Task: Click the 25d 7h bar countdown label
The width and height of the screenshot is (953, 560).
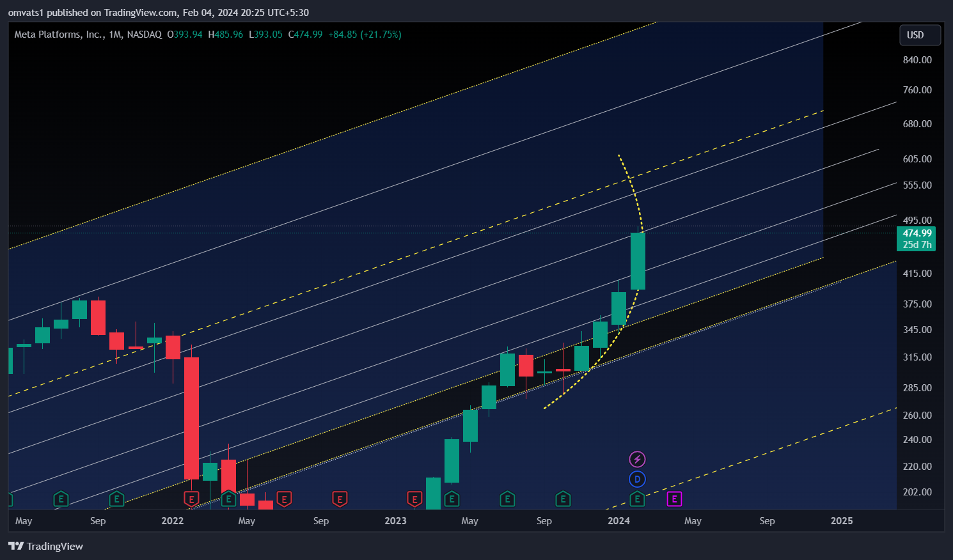Action: pos(917,245)
